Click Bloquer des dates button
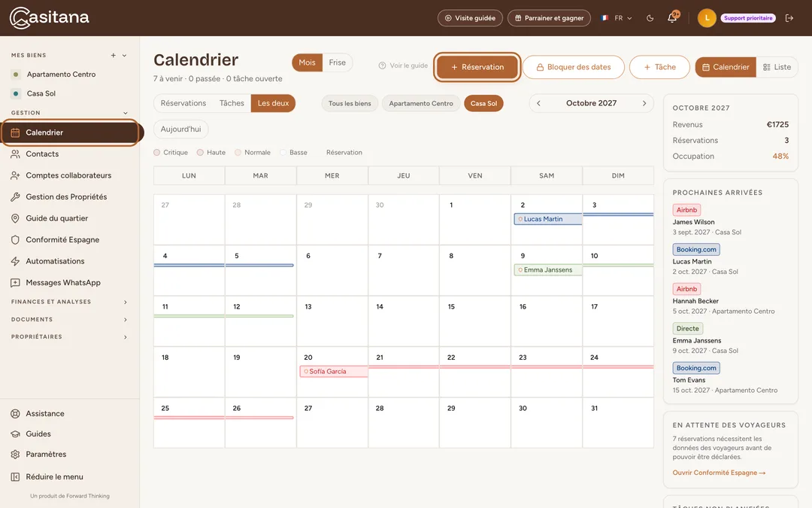This screenshot has width=812, height=508. [573, 67]
